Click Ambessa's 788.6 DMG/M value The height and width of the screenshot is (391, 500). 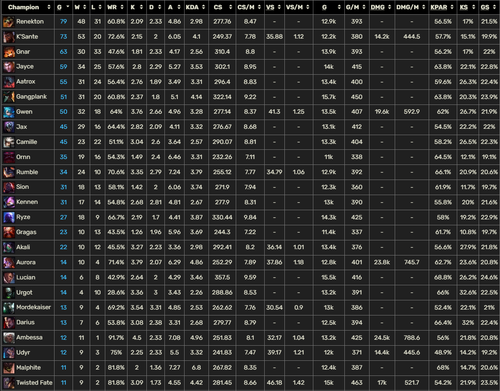[412, 338]
